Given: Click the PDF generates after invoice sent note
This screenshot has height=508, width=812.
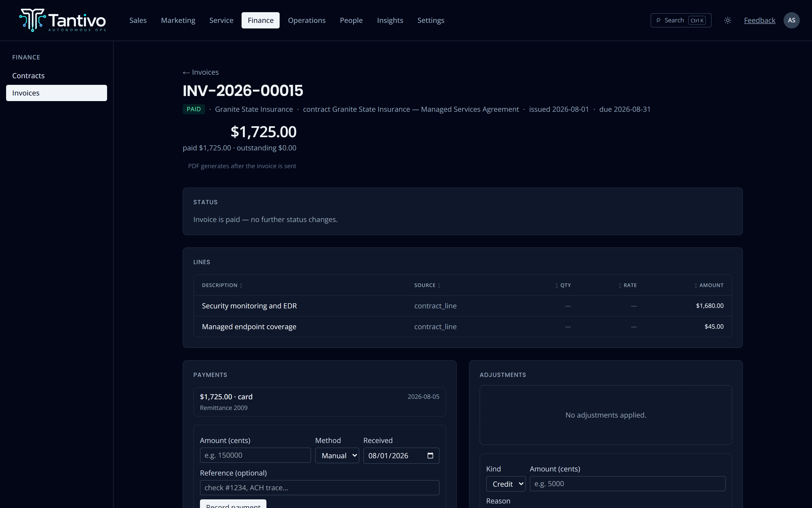Looking at the screenshot, I should tap(242, 166).
